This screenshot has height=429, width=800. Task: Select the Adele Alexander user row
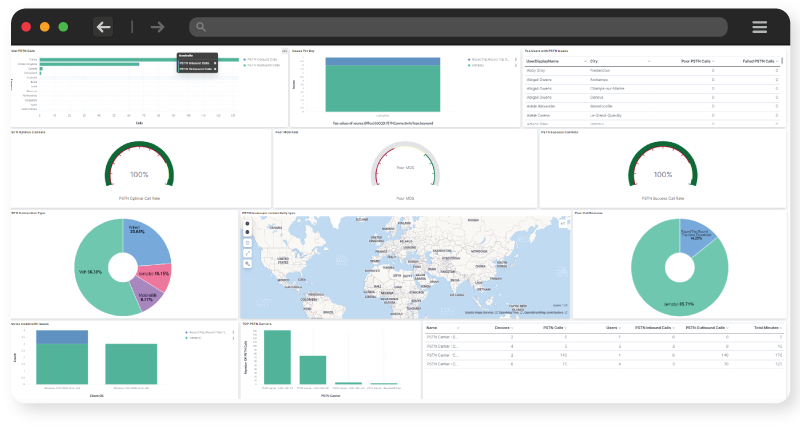pos(653,106)
